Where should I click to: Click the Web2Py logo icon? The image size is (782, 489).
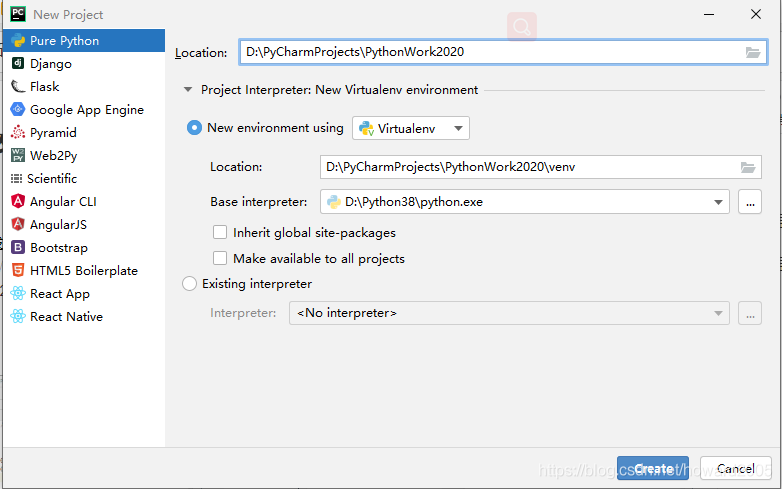(18, 155)
